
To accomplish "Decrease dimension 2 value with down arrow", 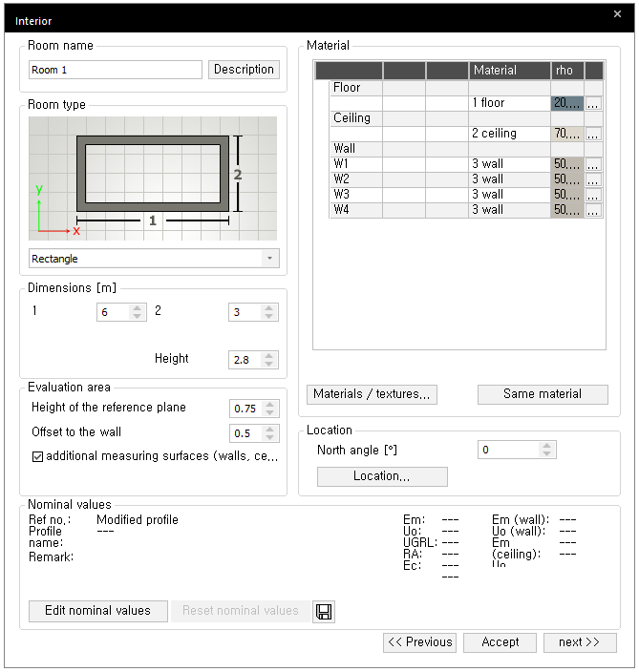I will [x=269, y=316].
